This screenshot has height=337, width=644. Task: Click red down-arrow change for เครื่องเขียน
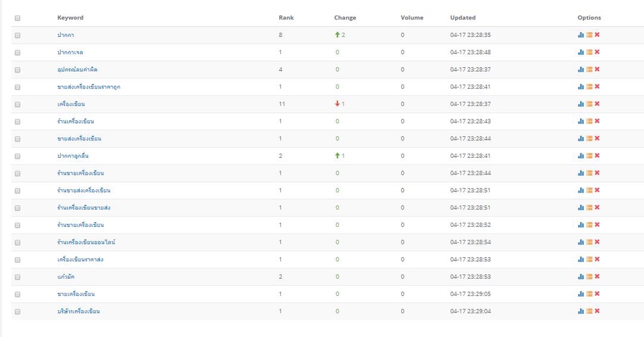coord(337,104)
